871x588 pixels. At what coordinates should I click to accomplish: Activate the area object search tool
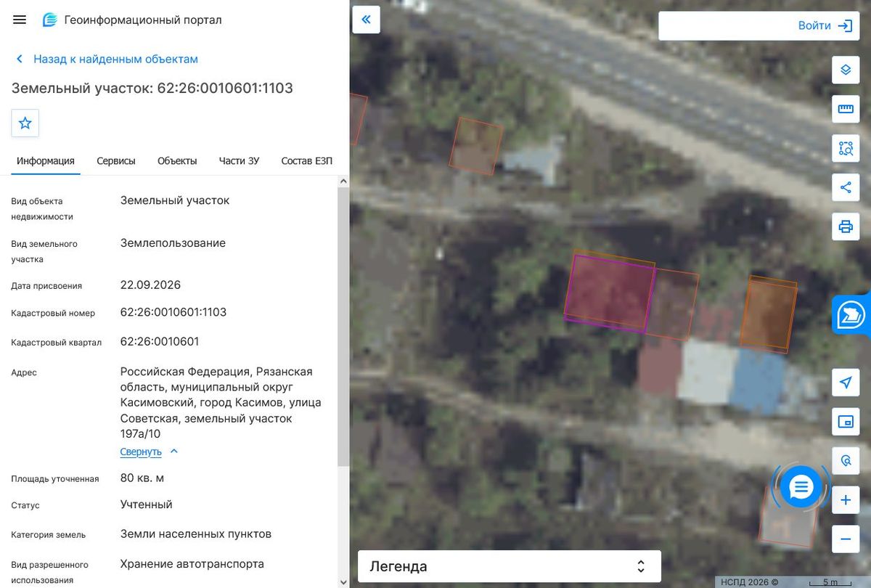(846, 148)
